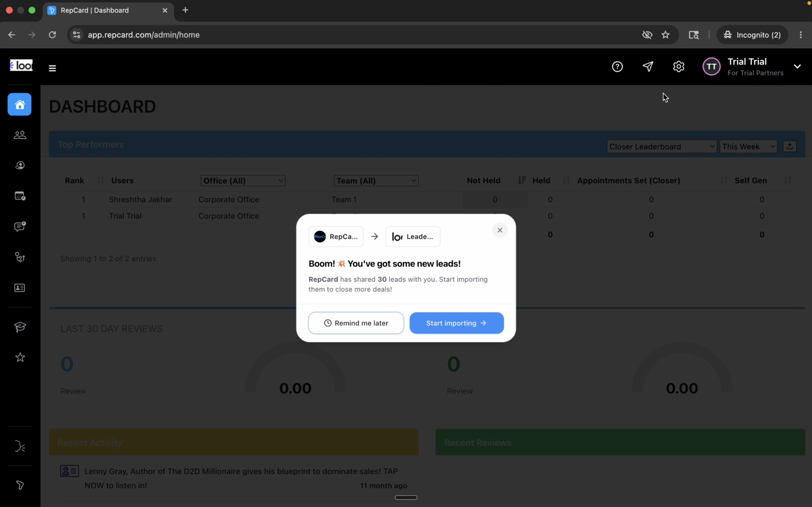The height and width of the screenshot is (507, 812).
Task: Click the Remind me later button
Action: (356, 323)
